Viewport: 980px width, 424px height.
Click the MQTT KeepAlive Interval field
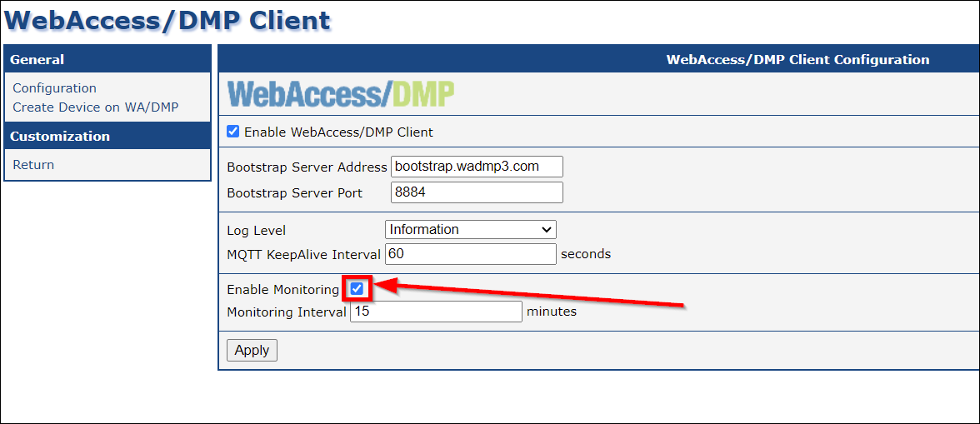click(471, 254)
